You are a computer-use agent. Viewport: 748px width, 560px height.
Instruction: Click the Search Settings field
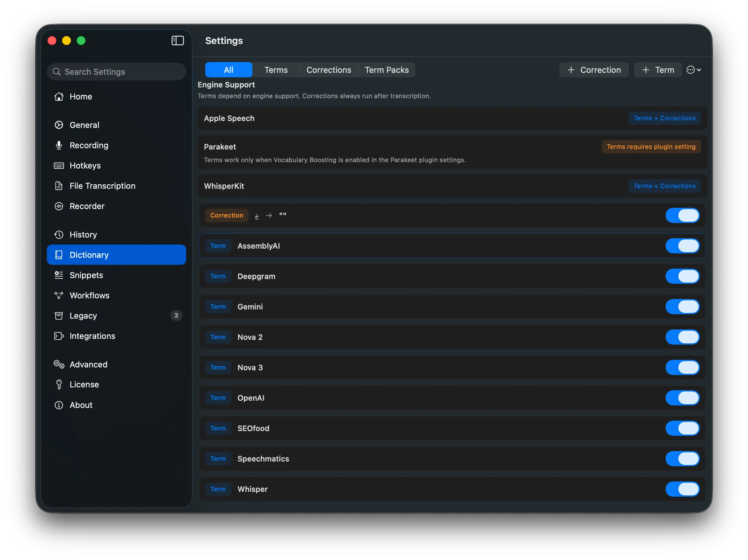tap(116, 72)
